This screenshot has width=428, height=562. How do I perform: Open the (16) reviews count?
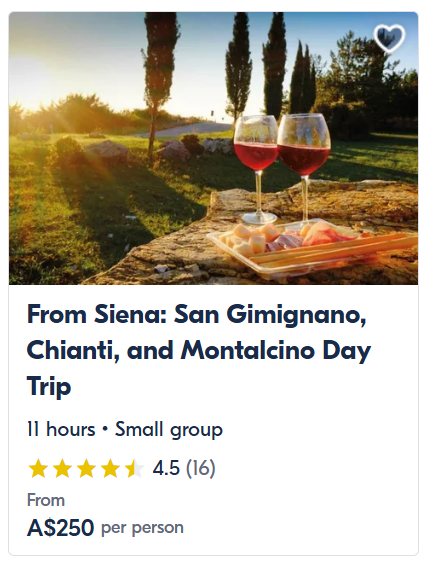point(200,468)
